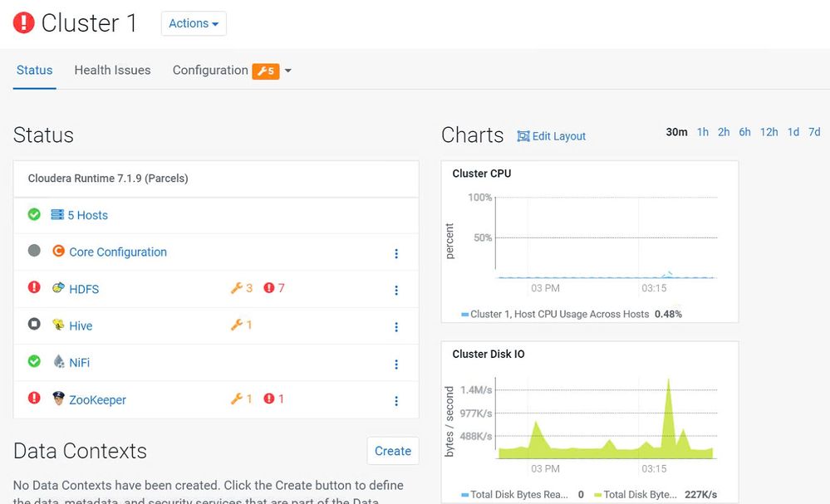Click the NiFi water drop icon
830x504 pixels.
pyautogui.click(x=59, y=361)
